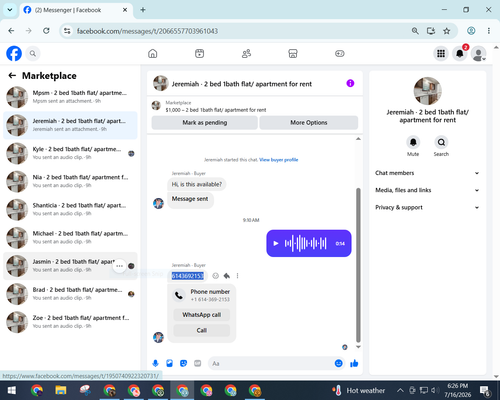
Task: Open the emoji picker in message box
Action: (338, 363)
